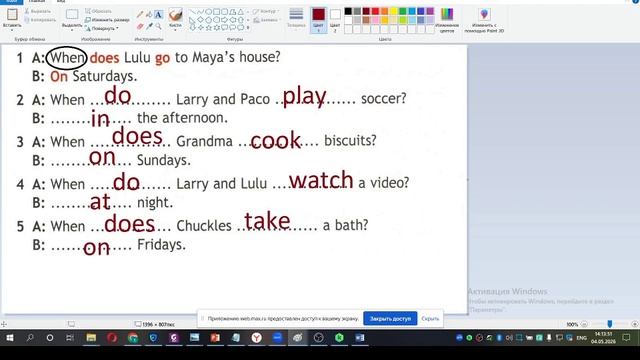Select the oval shape in shapes gallery
Screen dimensions: 640x360
tap(208, 11)
